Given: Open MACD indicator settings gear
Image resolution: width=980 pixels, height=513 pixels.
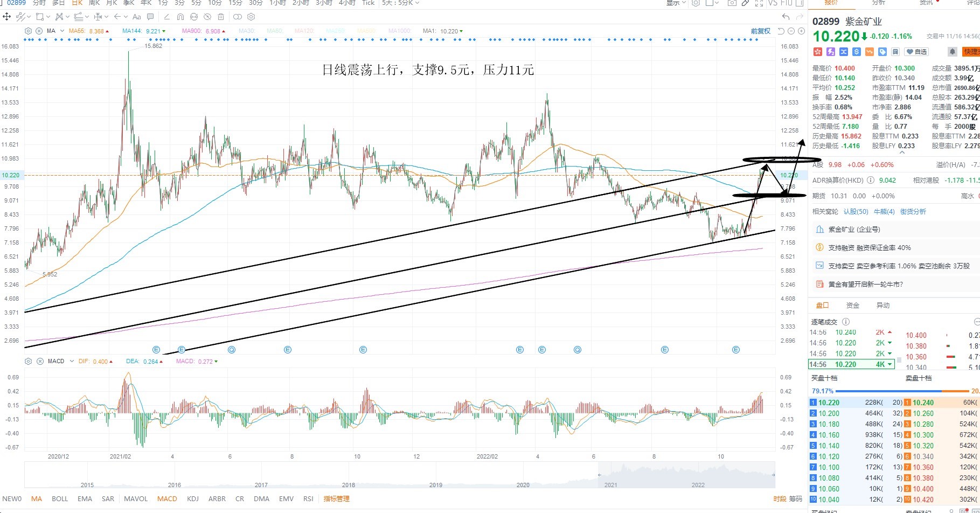Looking at the screenshot, I should [x=28, y=361].
